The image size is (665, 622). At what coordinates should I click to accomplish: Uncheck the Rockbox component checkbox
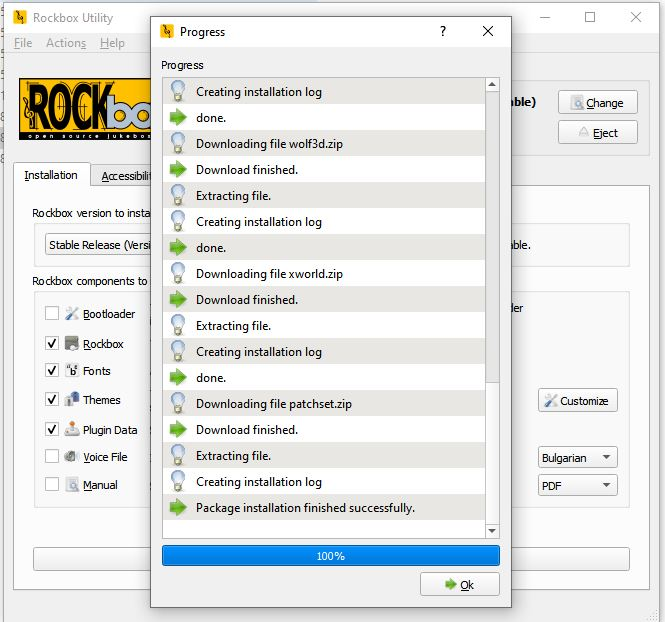coord(52,343)
